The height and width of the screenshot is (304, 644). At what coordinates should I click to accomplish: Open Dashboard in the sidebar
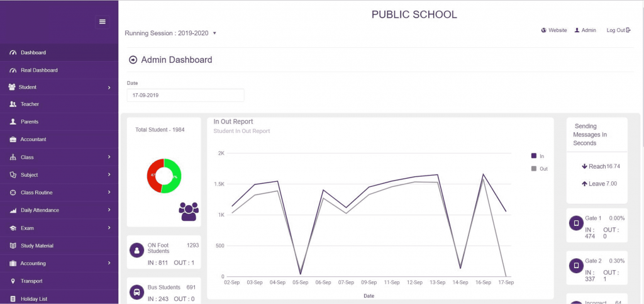click(59, 53)
